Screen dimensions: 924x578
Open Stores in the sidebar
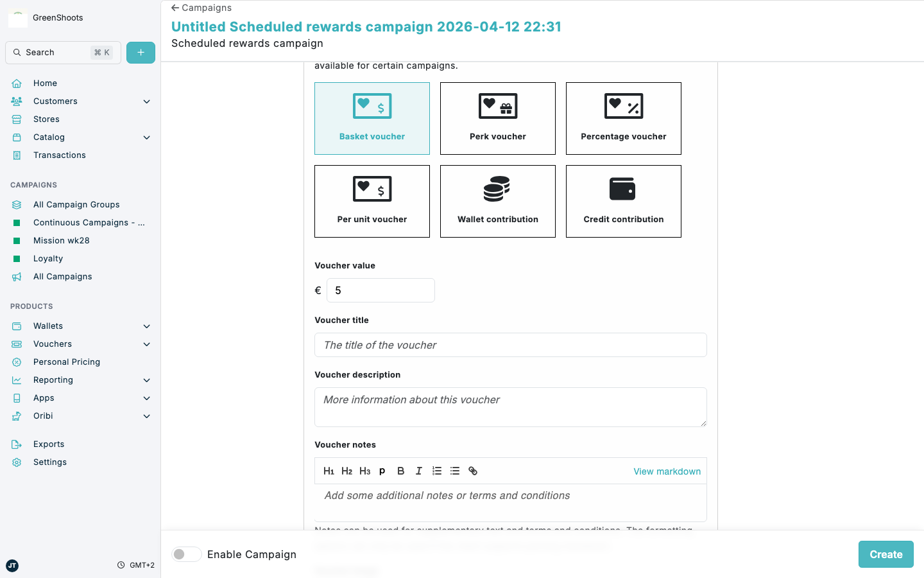[x=80, y=119]
